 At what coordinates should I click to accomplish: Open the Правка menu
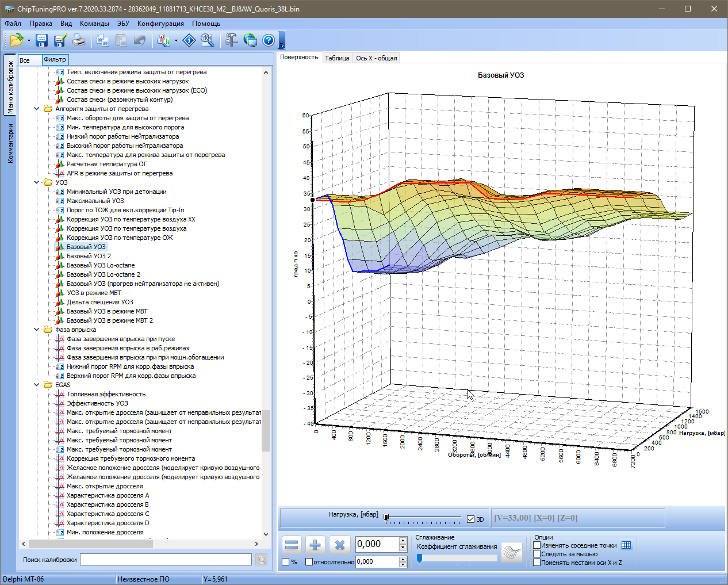click(x=41, y=24)
